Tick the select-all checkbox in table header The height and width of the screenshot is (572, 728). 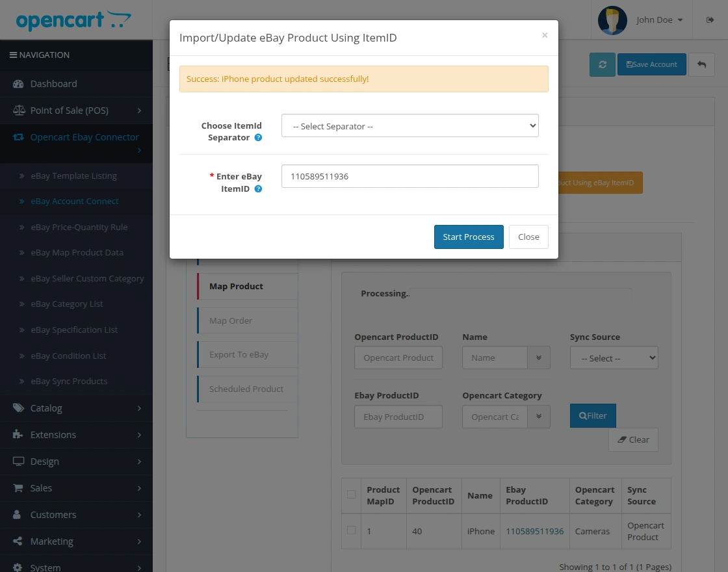click(352, 495)
